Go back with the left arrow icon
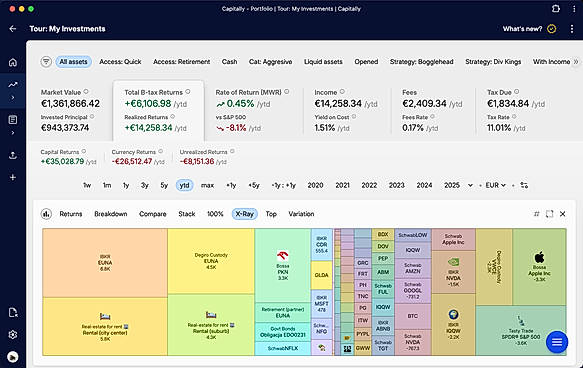This screenshot has height=368, width=583. tap(13, 29)
